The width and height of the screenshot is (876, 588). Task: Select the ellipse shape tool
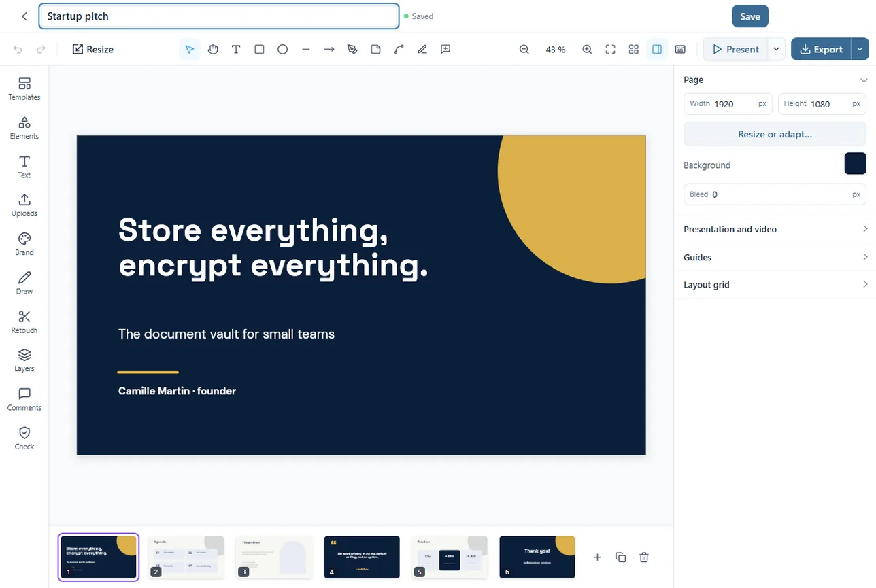pyautogui.click(x=283, y=49)
